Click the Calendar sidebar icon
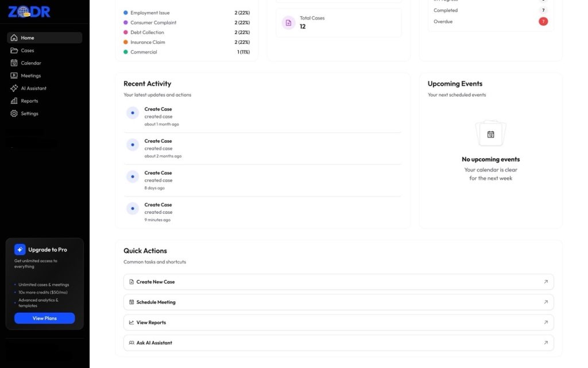Screen dimensions: 588x368 tap(14, 63)
